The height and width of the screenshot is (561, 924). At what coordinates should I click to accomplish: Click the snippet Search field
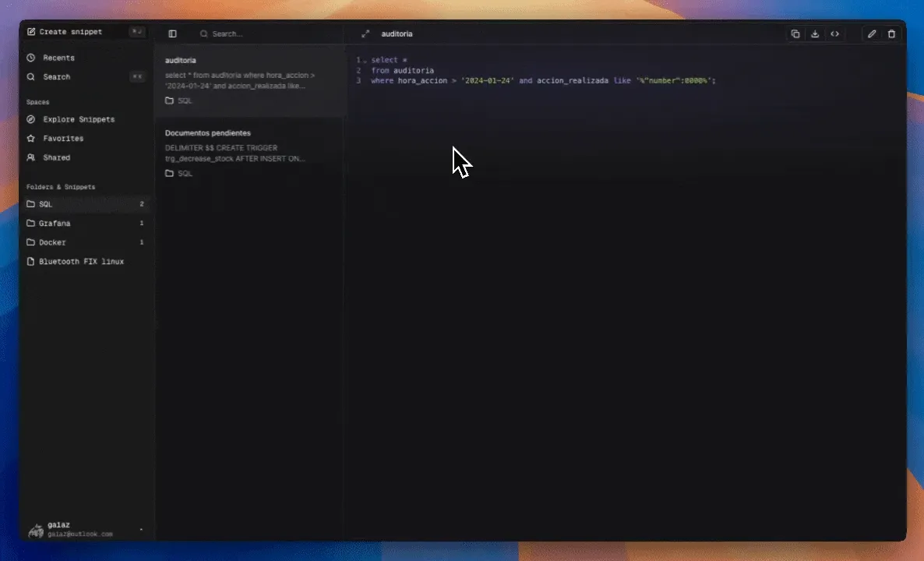click(268, 34)
